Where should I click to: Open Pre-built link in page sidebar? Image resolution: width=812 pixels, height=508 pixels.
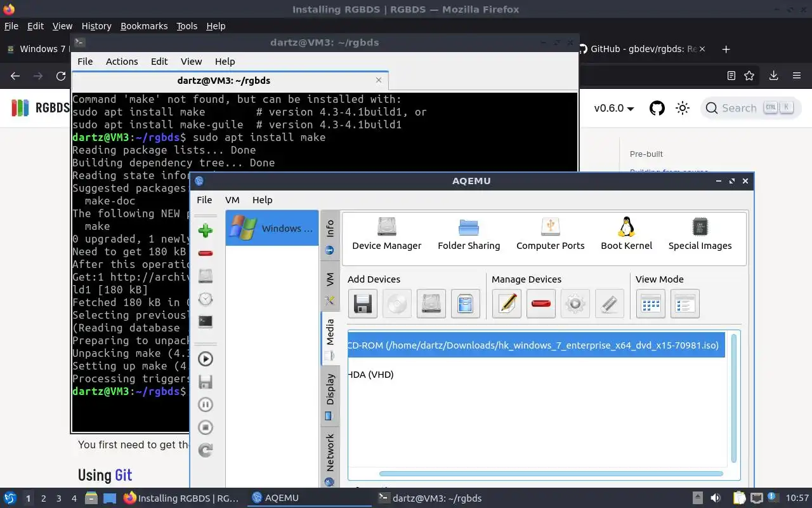coord(646,154)
